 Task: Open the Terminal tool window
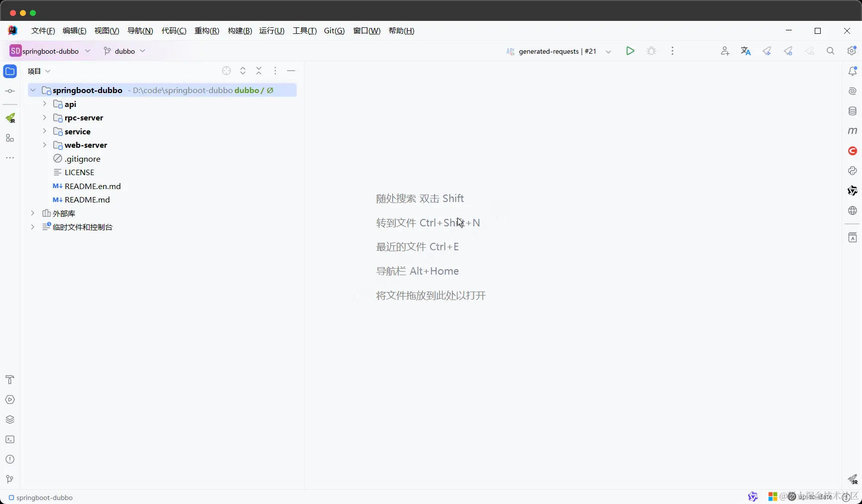click(x=10, y=439)
